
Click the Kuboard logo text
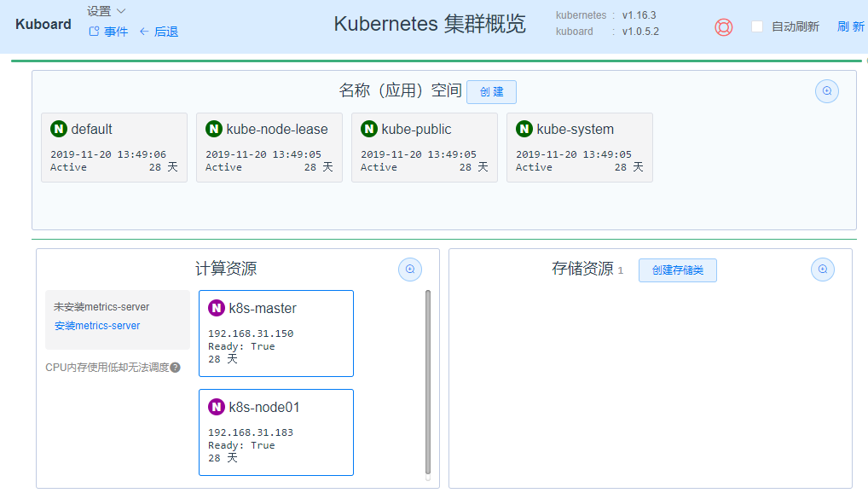tap(43, 25)
